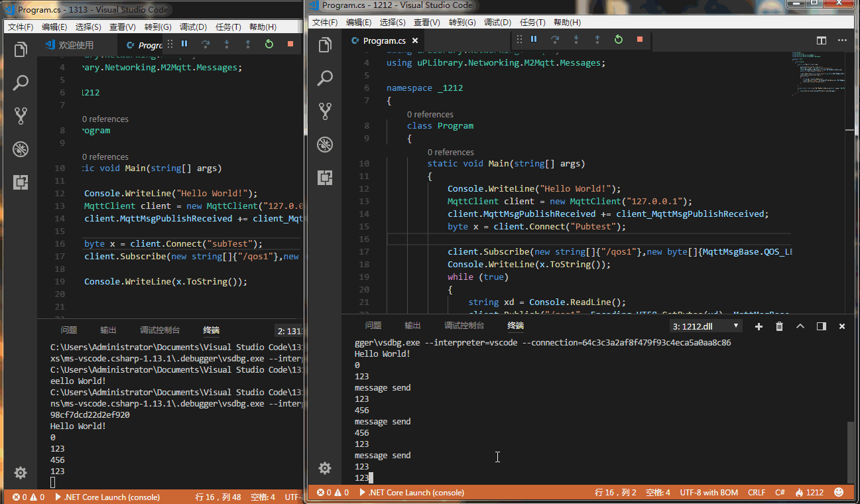The width and height of the screenshot is (860, 504).
Task: Open a new terminal with the plus icon
Action: pos(758,326)
